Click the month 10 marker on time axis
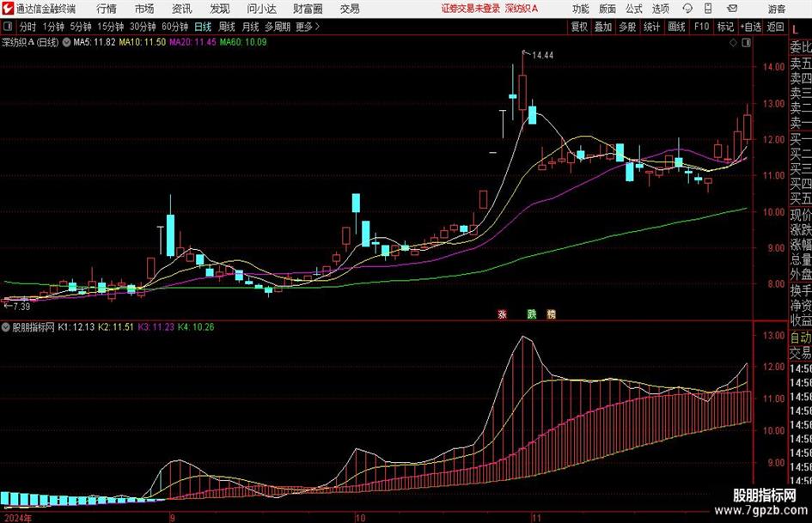Screen dimensions: 812x523 (x=360, y=518)
